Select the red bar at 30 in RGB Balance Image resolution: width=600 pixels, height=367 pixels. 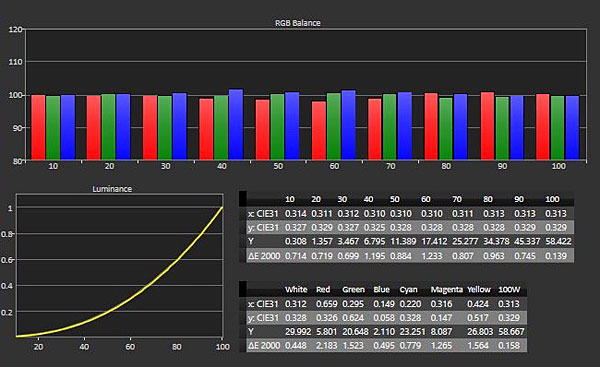pyautogui.click(x=150, y=127)
